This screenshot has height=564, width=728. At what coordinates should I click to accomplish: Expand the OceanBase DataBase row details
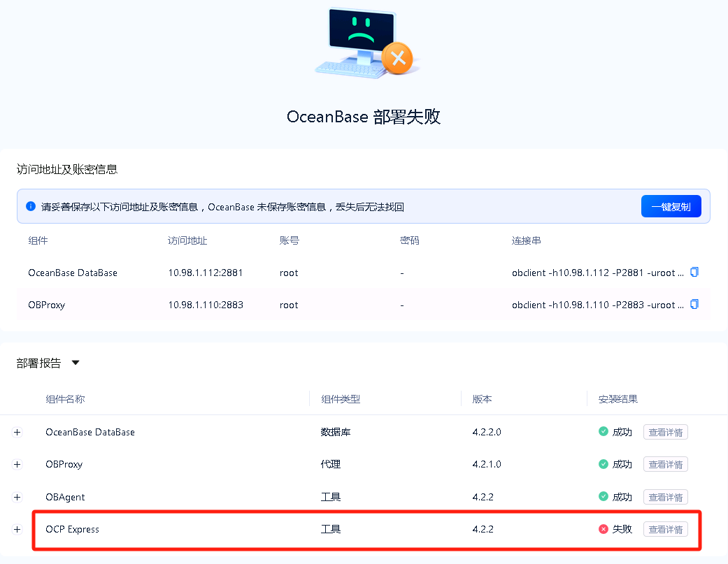tap(17, 431)
